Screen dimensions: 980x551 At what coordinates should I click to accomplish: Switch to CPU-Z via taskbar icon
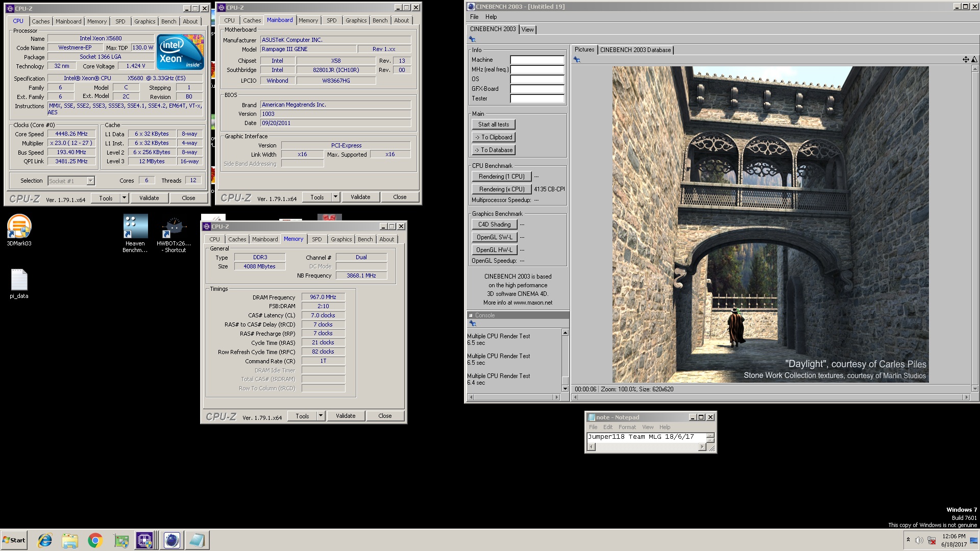tap(144, 540)
